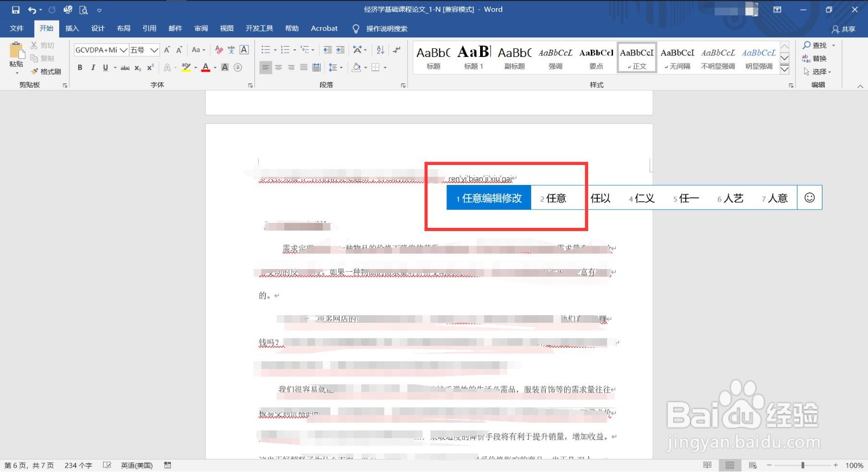This screenshot has width=868, height=472.
Task: Apply subscript formatting
Action: [138, 68]
